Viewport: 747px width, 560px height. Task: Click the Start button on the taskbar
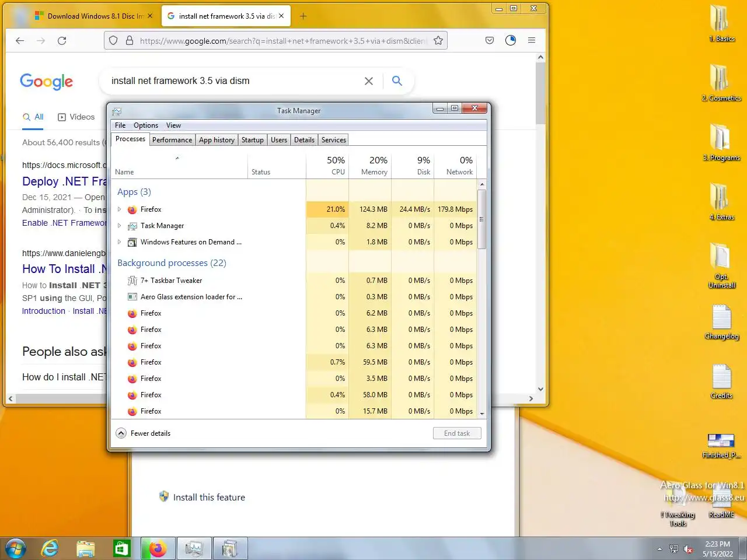pos(16,549)
